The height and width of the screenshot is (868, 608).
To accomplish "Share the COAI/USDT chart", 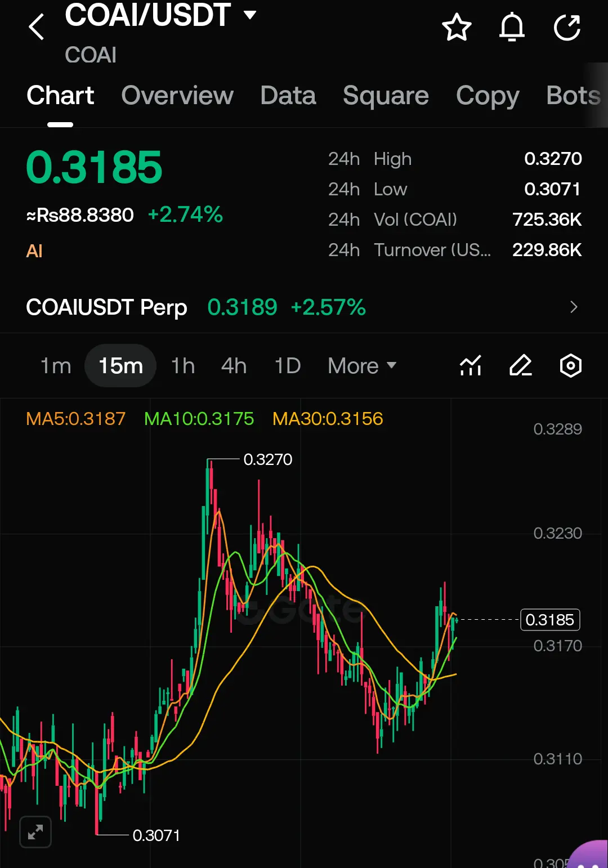I will 567,28.
